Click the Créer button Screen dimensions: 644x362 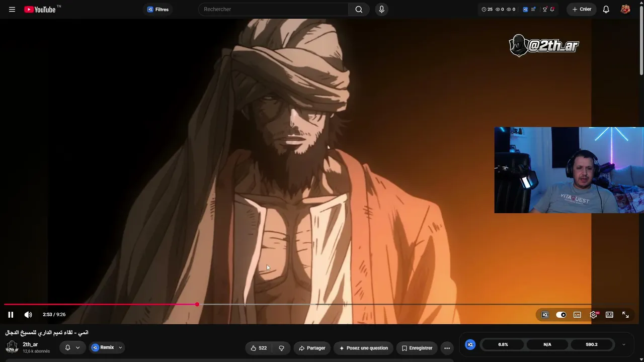point(582,10)
